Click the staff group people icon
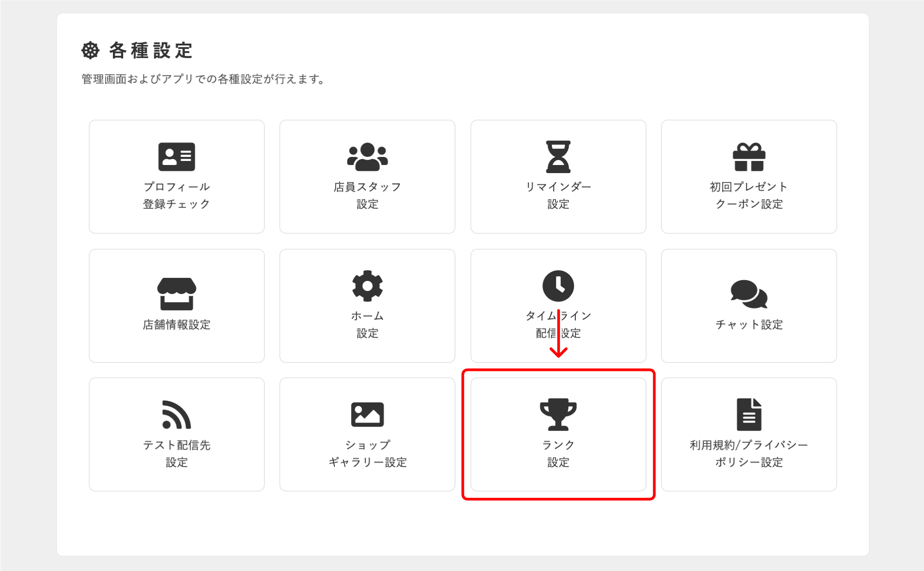924x571 pixels. tap(367, 157)
